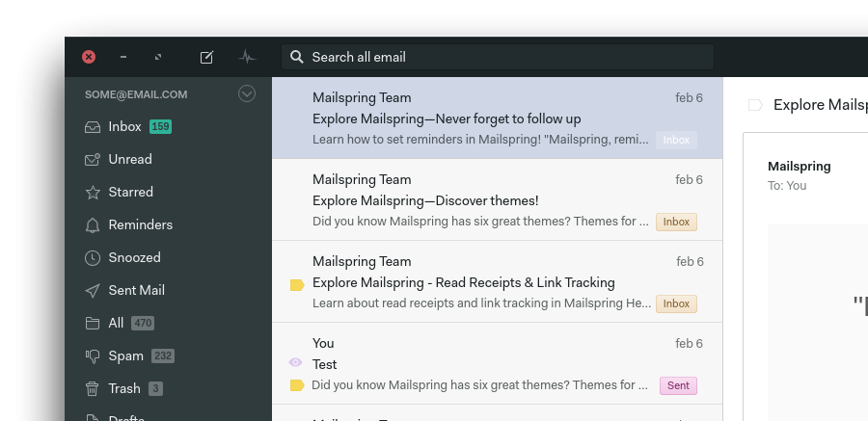Open the Sent Mail folder
Viewport: 868px width, 421px height.
point(137,290)
